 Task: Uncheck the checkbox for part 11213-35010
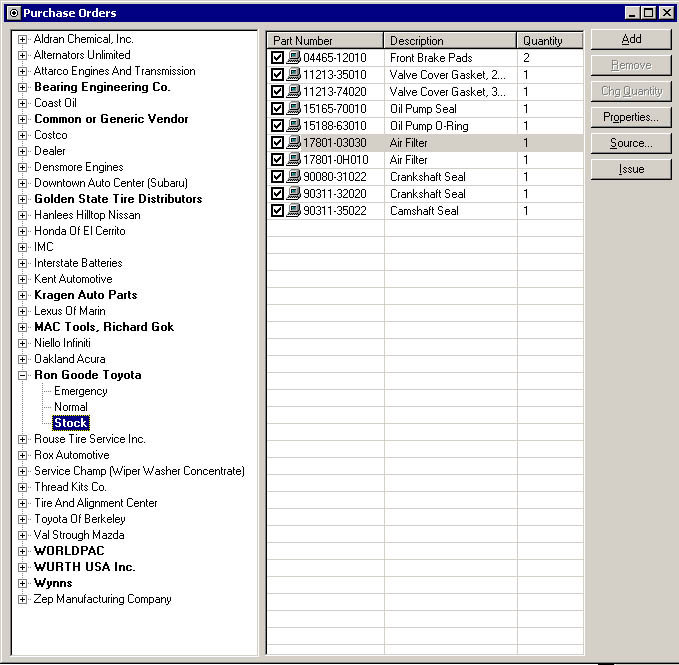[x=277, y=74]
